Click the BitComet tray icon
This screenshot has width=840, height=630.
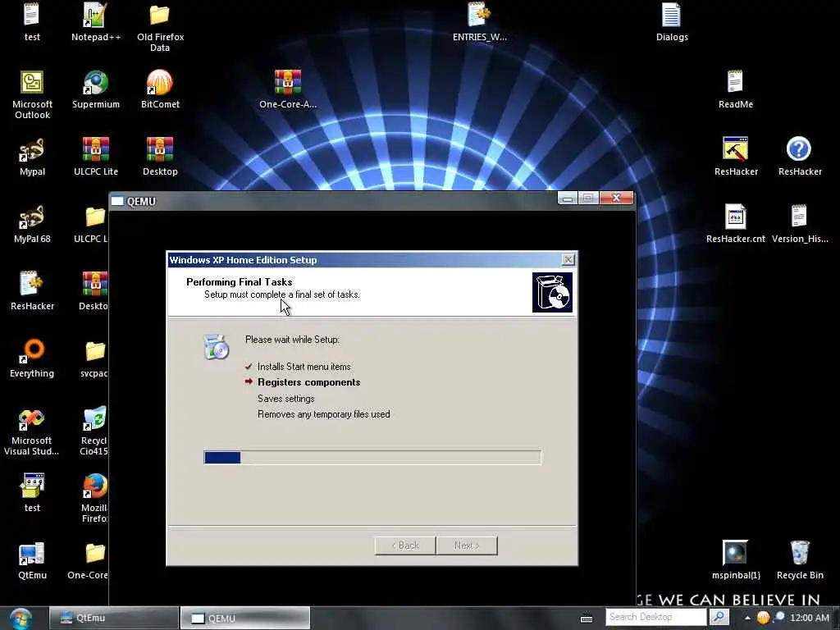[763, 618]
